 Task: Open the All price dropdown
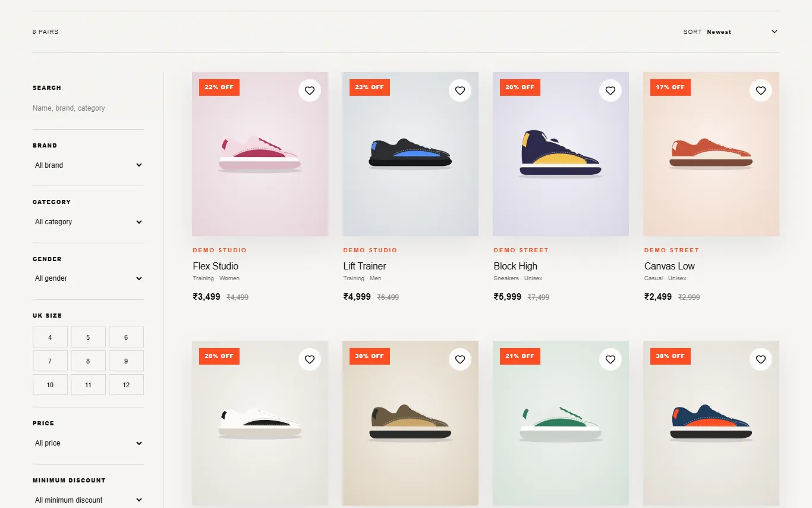pyautogui.click(x=89, y=443)
